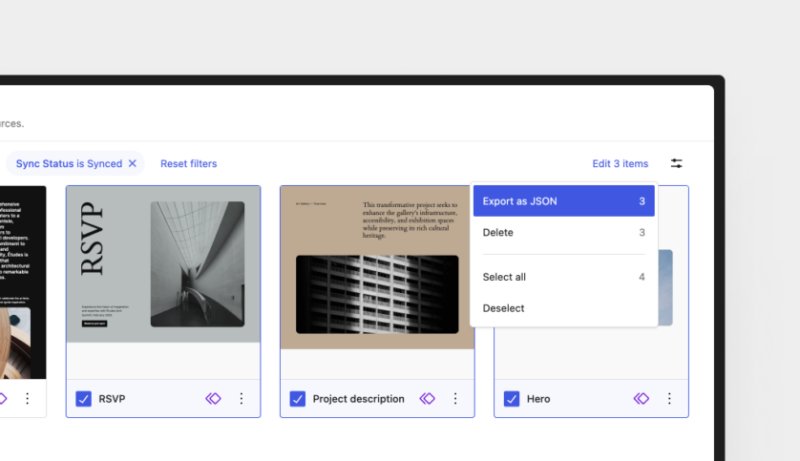The image size is (800, 461).
Task: Click the Reset filters link
Action: click(188, 163)
